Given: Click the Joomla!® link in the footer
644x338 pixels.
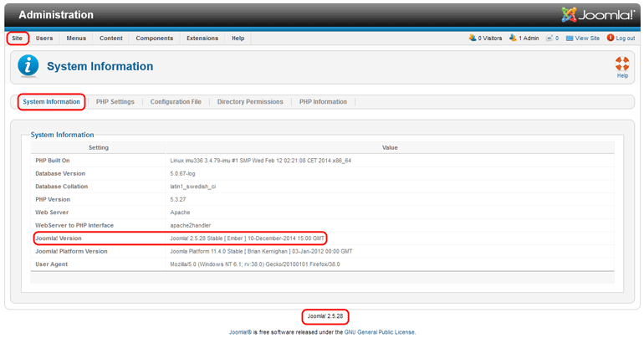Looking at the screenshot, I should tap(240, 332).
